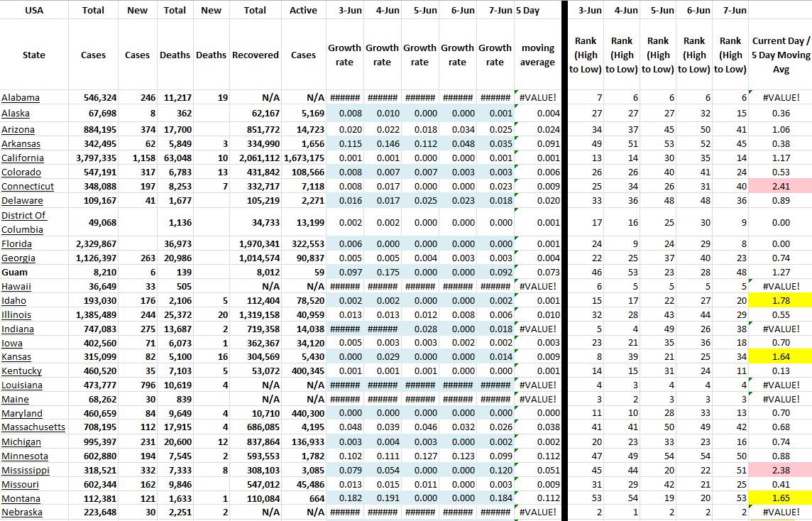The image size is (812, 521).
Task: Open the Alabama state link
Action: (21, 98)
